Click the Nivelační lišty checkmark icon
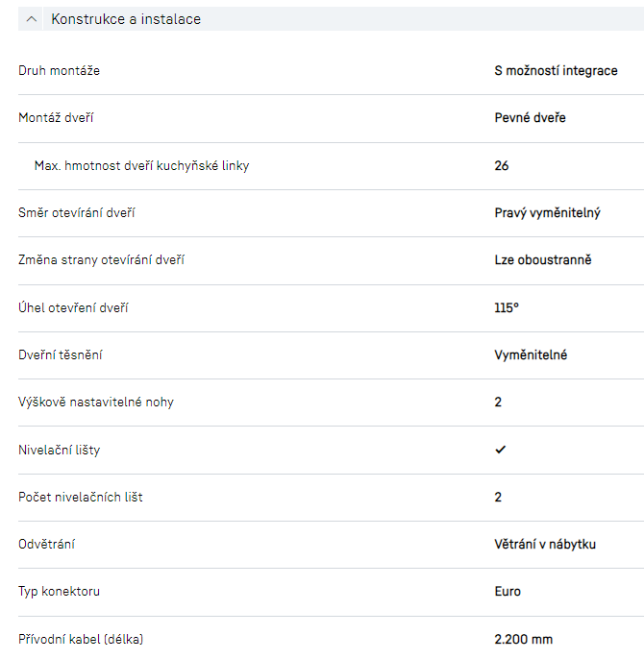 pos(500,450)
